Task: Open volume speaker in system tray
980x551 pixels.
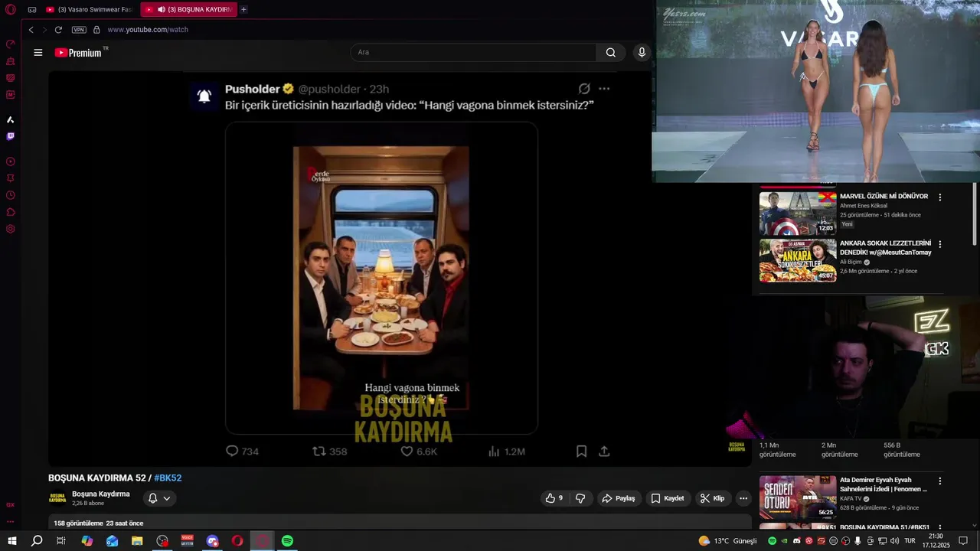Action: click(x=894, y=541)
